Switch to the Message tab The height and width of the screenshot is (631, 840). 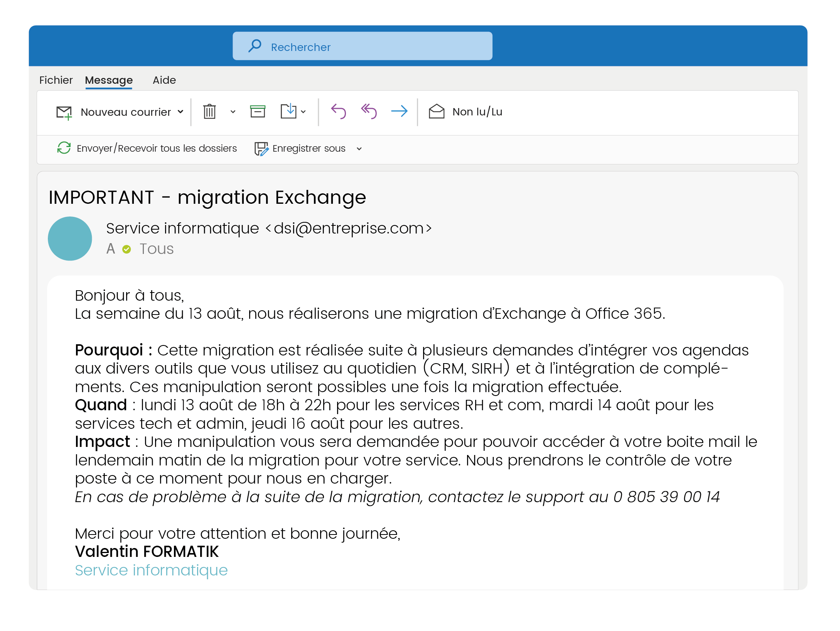tap(109, 80)
